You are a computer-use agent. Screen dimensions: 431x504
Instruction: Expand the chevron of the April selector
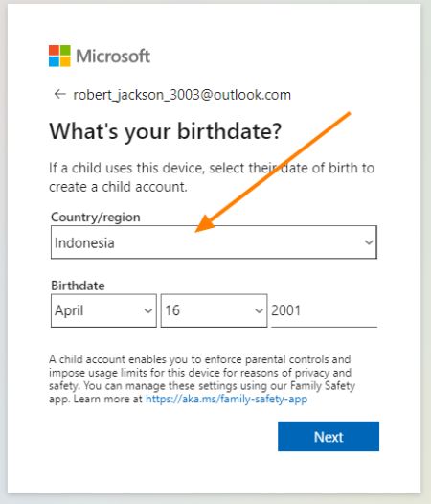pyautogui.click(x=148, y=310)
